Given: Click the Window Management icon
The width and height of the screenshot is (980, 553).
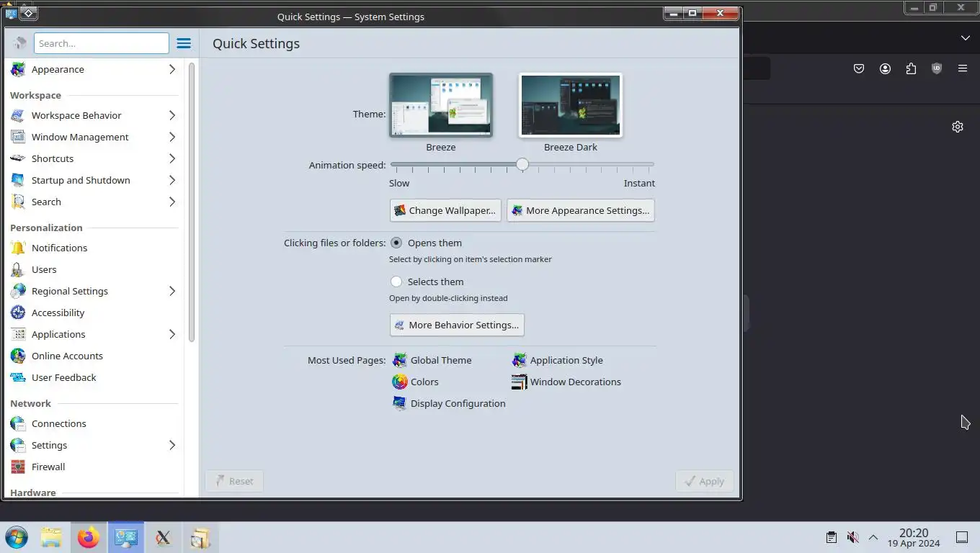Looking at the screenshot, I should point(18,137).
